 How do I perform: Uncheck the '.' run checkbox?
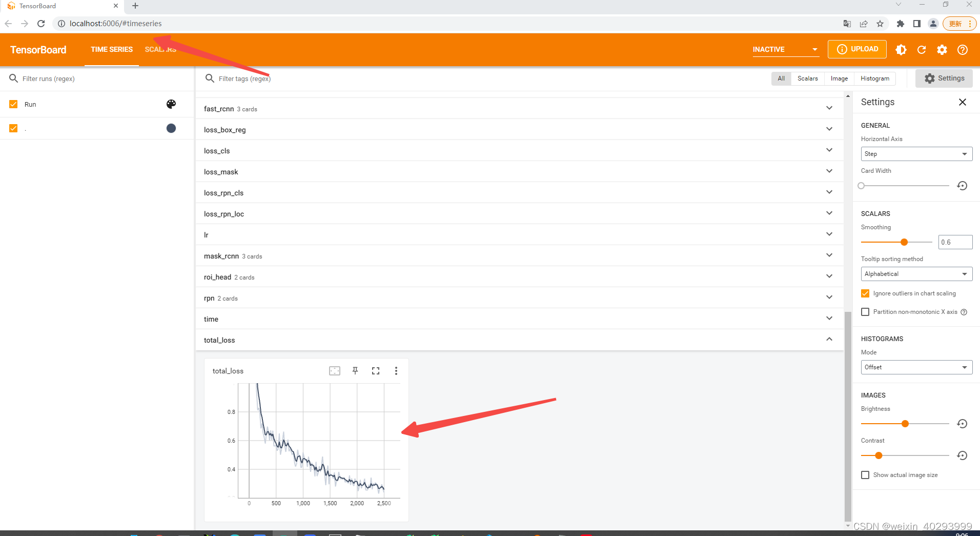pos(13,128)
